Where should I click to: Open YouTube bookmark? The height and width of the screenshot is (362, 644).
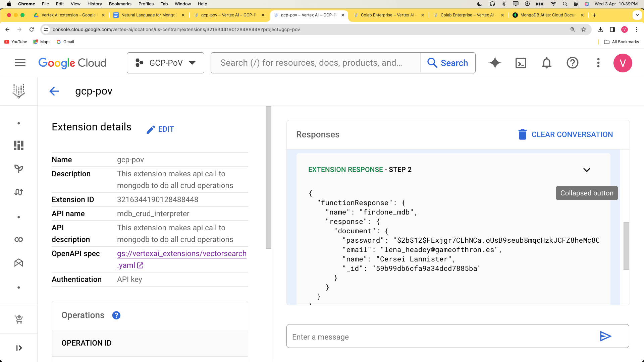(16, 42)
